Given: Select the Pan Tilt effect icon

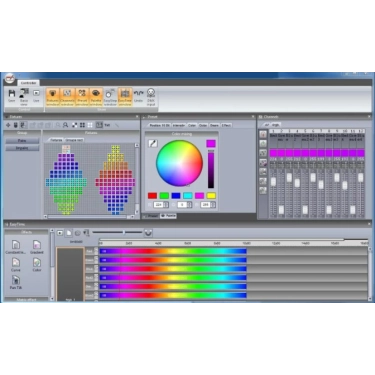Looking at the screenshot, I should click(x=16, y=282).
